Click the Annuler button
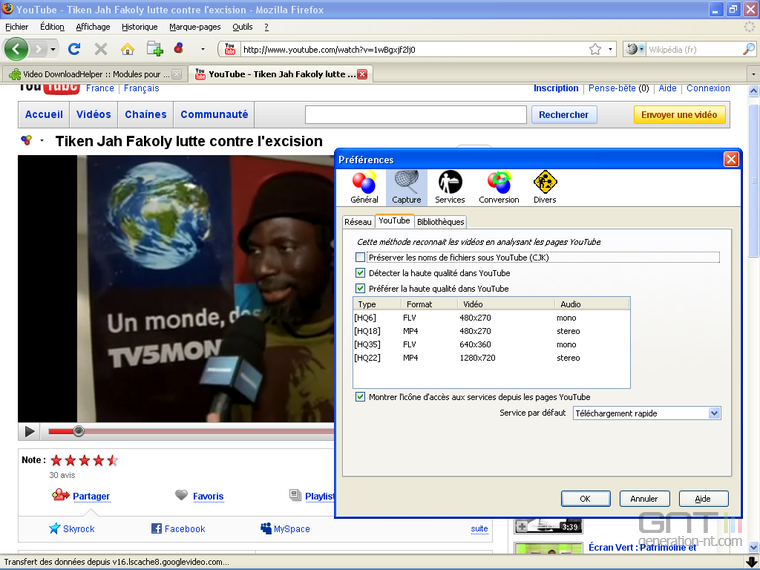 tap(644, 499)
